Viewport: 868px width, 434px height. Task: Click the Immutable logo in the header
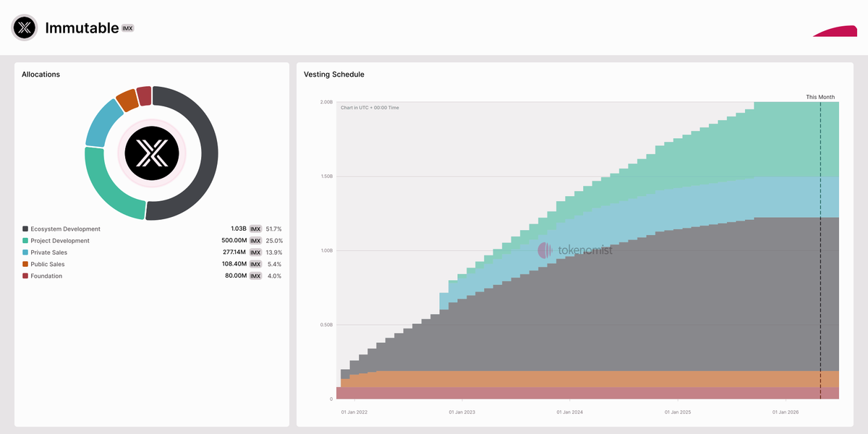click(x=25, y=27)
